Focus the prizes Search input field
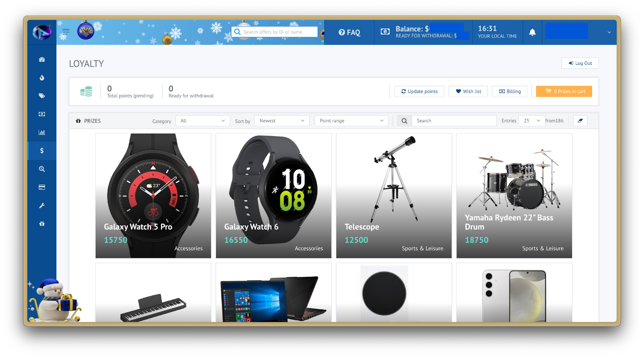 (x=454, y=121)
